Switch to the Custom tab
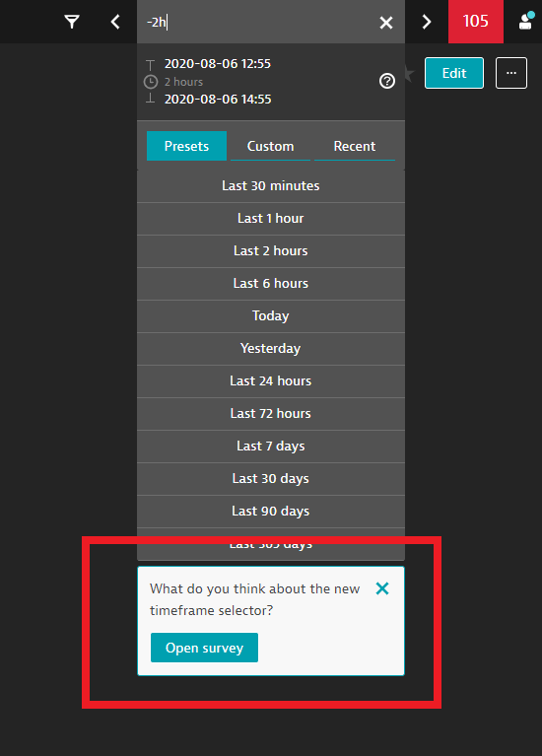This screenshot has height=756, width=542. (270, 146)
